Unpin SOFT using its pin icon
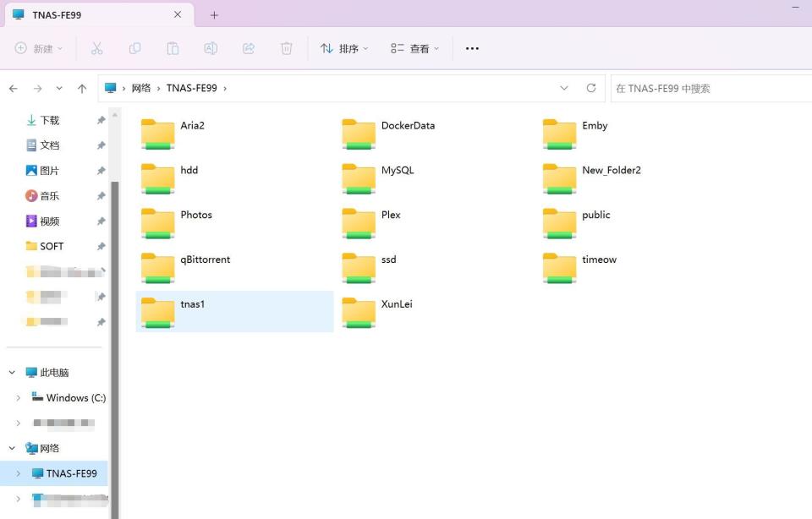The width and height of the screenshot is (812, 519). pos(101,246)
